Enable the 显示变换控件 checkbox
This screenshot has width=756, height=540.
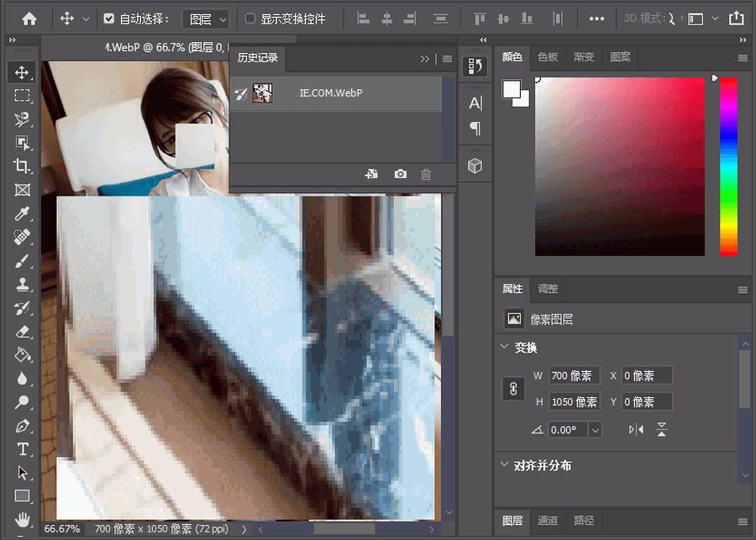pyautogui.click(x=250, y=18)
